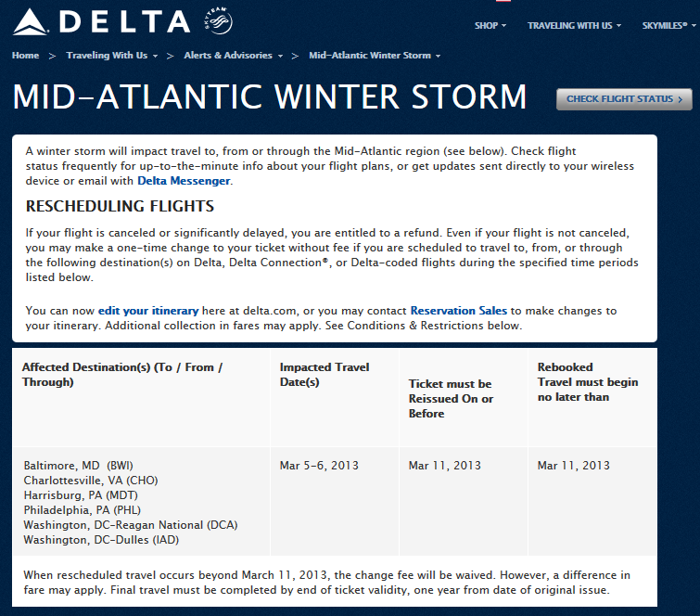Expand the SkyMiles dropdown menu
700x616 pixels.
tap(669, 26)
